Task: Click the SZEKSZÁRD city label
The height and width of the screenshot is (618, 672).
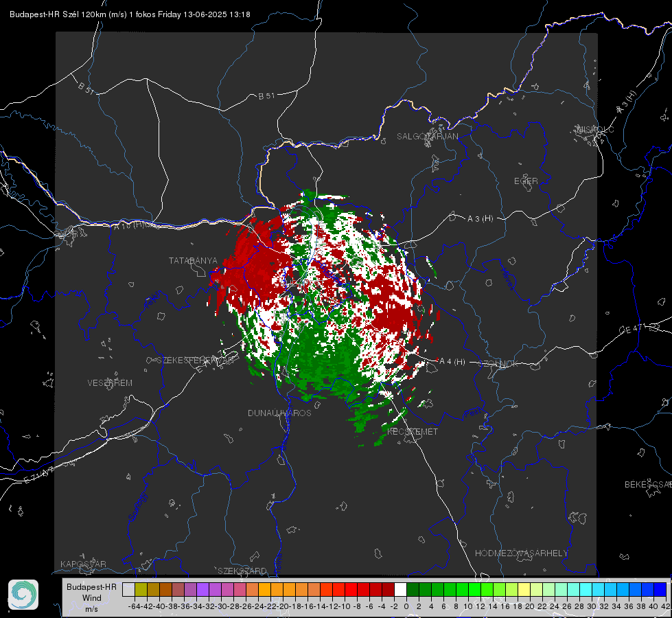Action: click(x=242, y=571)
